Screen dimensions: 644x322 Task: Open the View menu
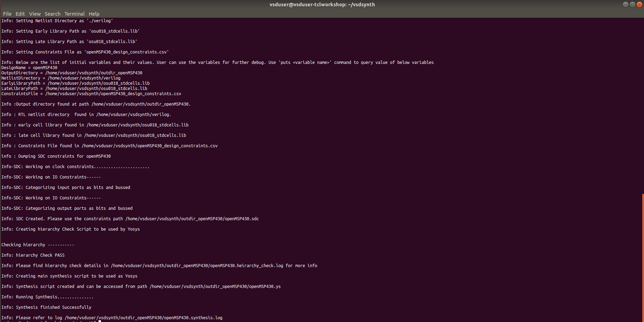35,14
